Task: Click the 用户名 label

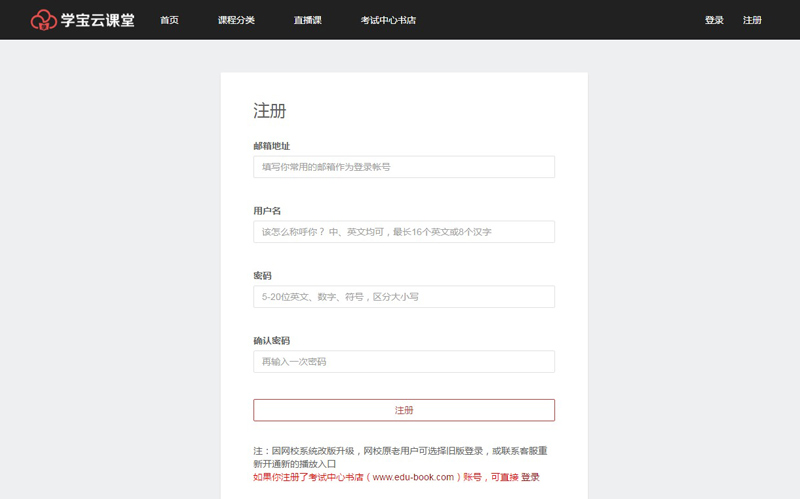Action: tap(267, 211)
